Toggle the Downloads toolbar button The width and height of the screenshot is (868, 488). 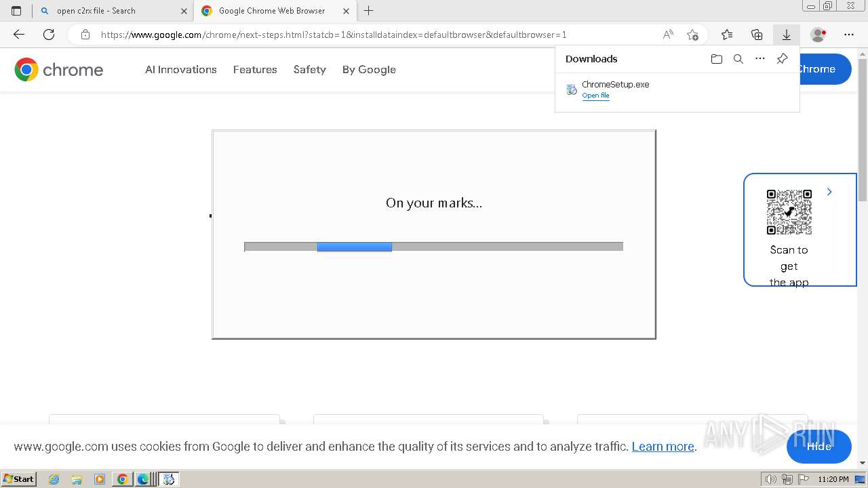[787, 35]
